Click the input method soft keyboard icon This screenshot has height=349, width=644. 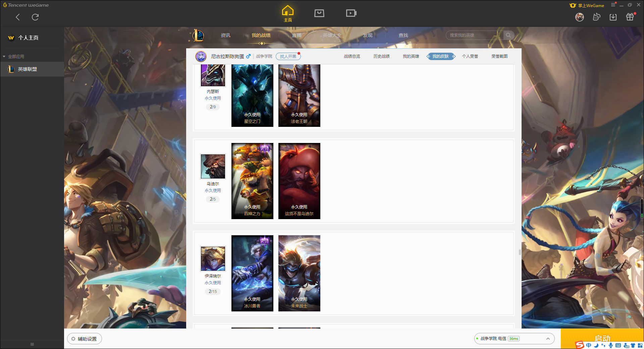coord(618,345)
